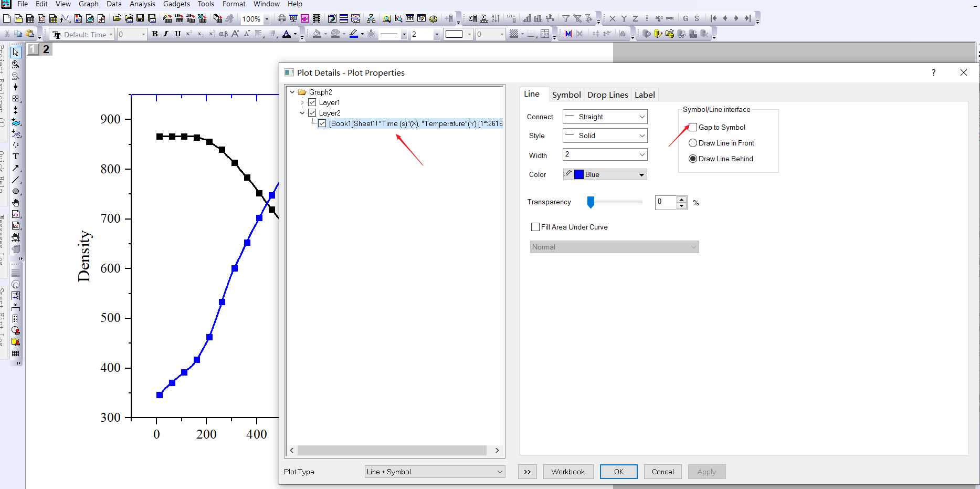Toggle the Layer2 visibility checkbox

[312, 113]
